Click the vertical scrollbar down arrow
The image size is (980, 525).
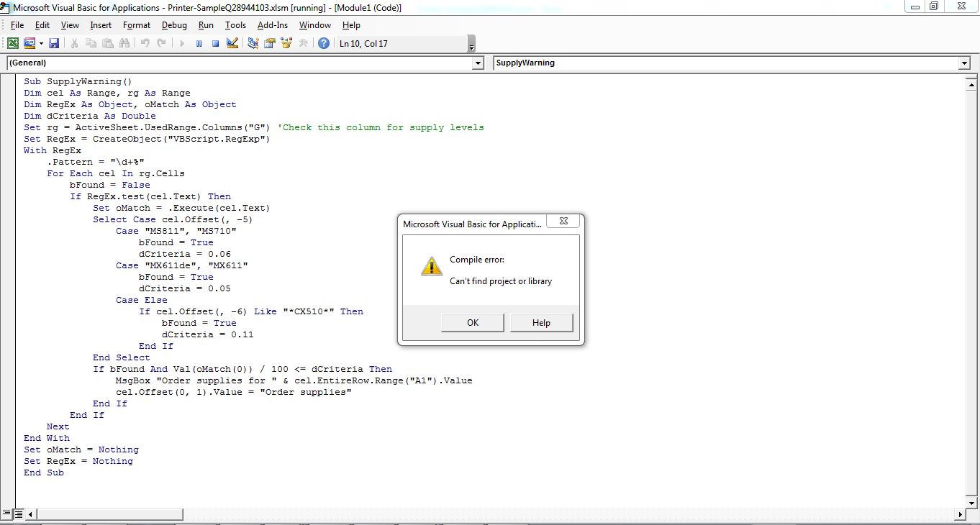click(970, 503)
